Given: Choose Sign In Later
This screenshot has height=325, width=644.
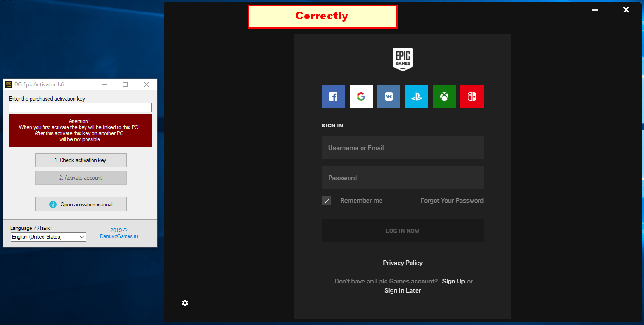Looking at the screenshot, I should 403,290.
